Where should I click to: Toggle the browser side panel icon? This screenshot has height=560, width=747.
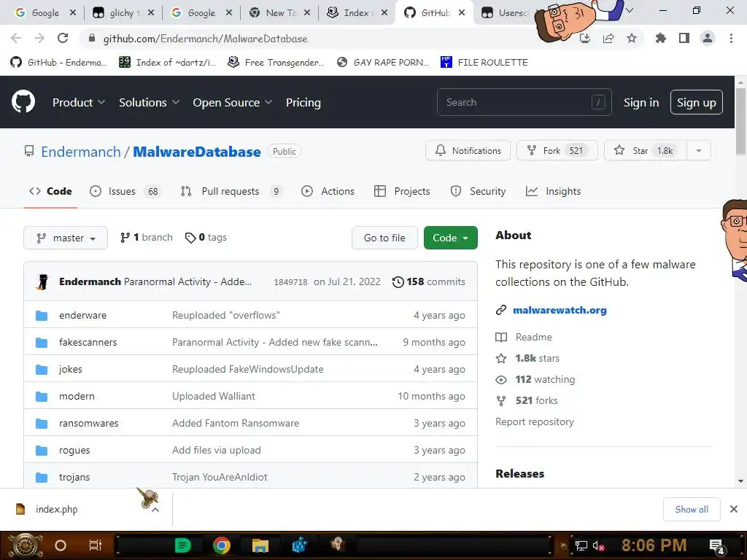684,39
